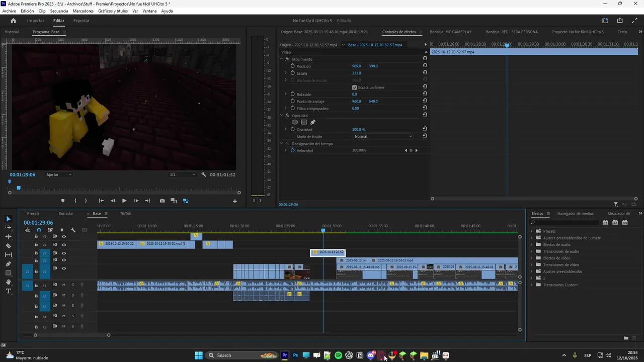Switch to the TikTok sequence tab
Viewport: 644px width, 362px height.
125,214
